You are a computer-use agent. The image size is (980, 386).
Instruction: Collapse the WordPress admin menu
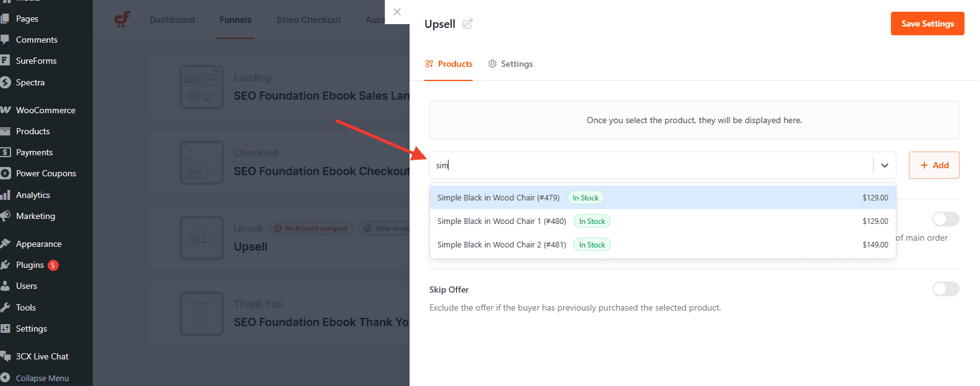coord(41,378)
